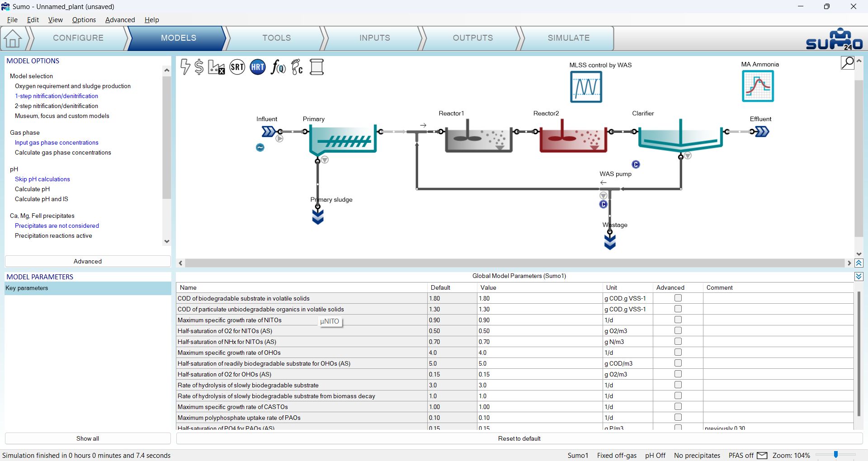The width and height of the screenshot is (868, 461).
Task: Select the Clarifier unit
Action: tap(680, 136)
